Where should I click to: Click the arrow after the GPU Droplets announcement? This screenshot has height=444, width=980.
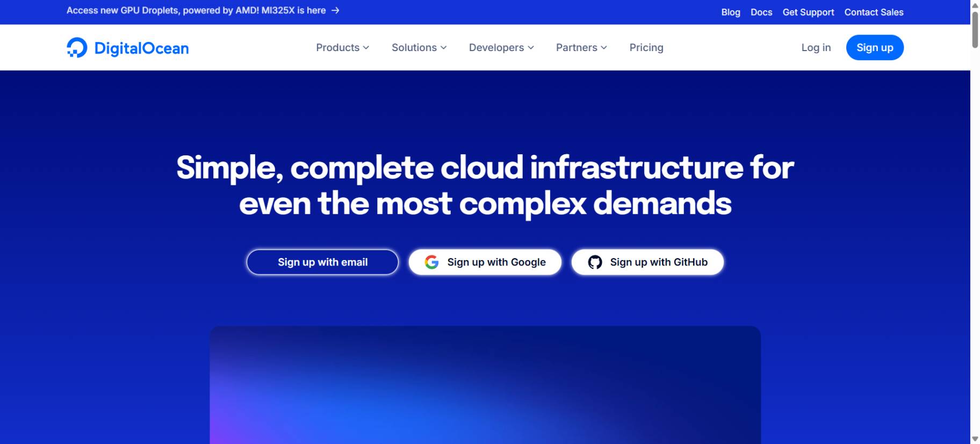click(x=335, y=10)
